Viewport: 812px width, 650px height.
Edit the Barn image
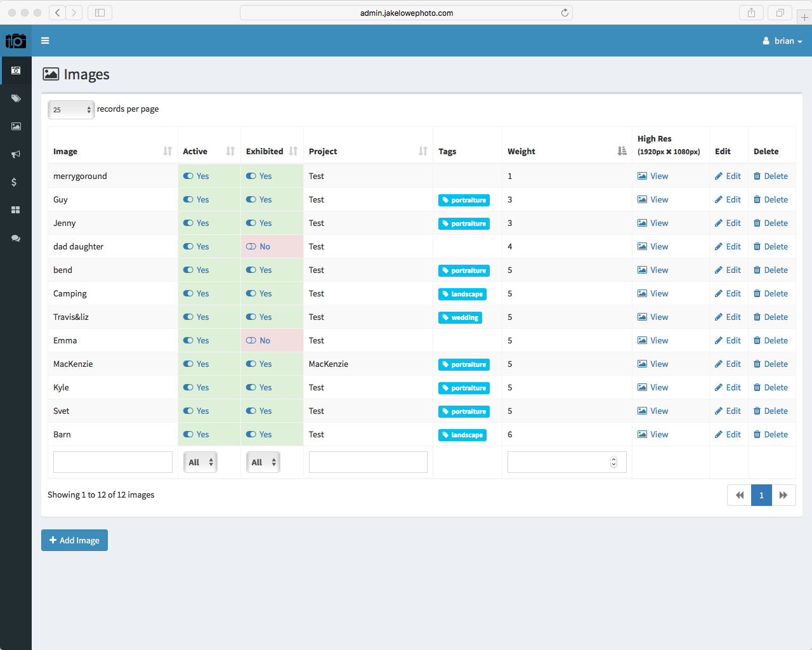[x=728, y=434]
